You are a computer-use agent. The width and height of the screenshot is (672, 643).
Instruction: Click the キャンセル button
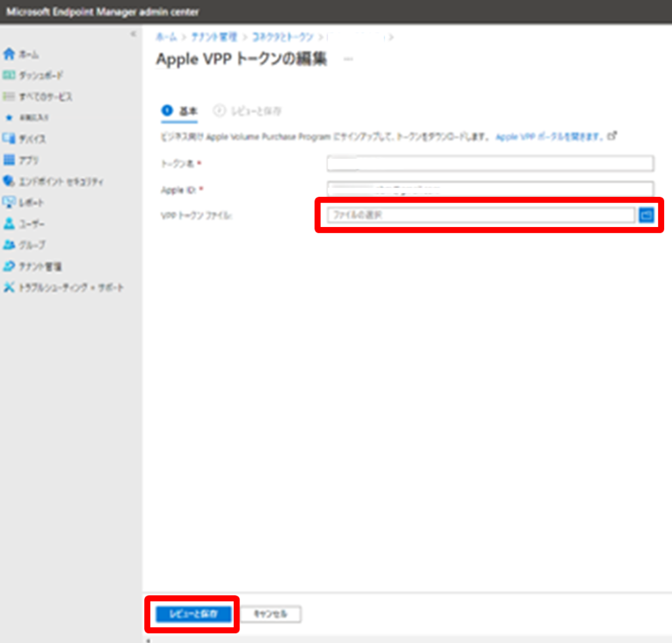[270, 614]
